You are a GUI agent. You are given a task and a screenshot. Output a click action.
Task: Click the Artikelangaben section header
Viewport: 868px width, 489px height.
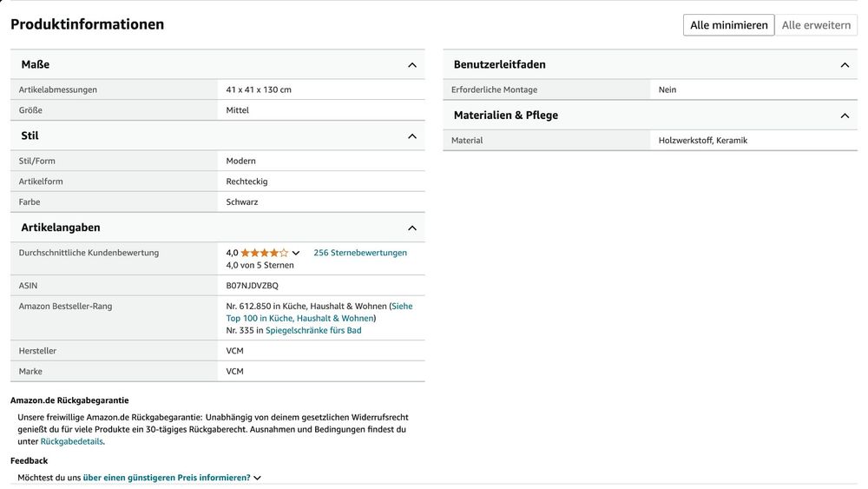218,228
